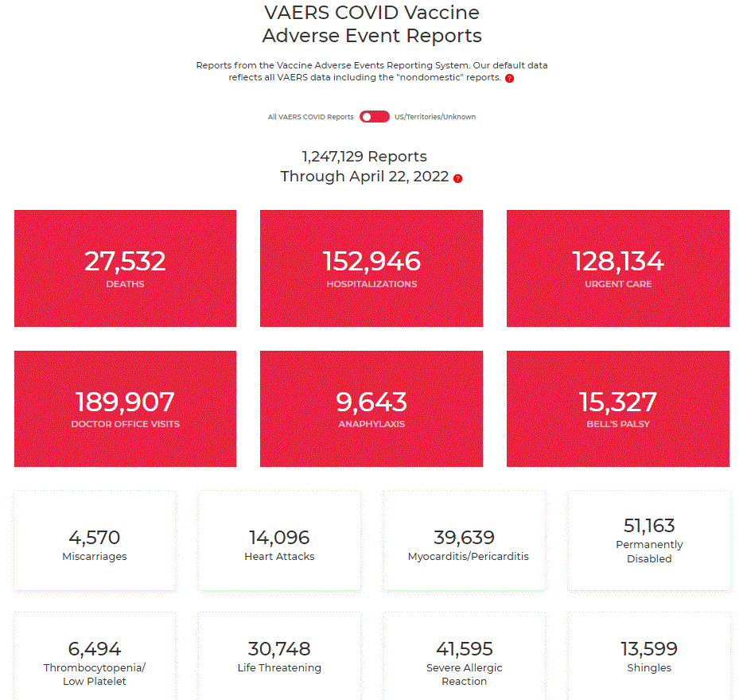Screen dimensions: 747x700
Task: Click the VAERS COVID Vaccine Adverse Event Reports heading
Action: (372, 24)
